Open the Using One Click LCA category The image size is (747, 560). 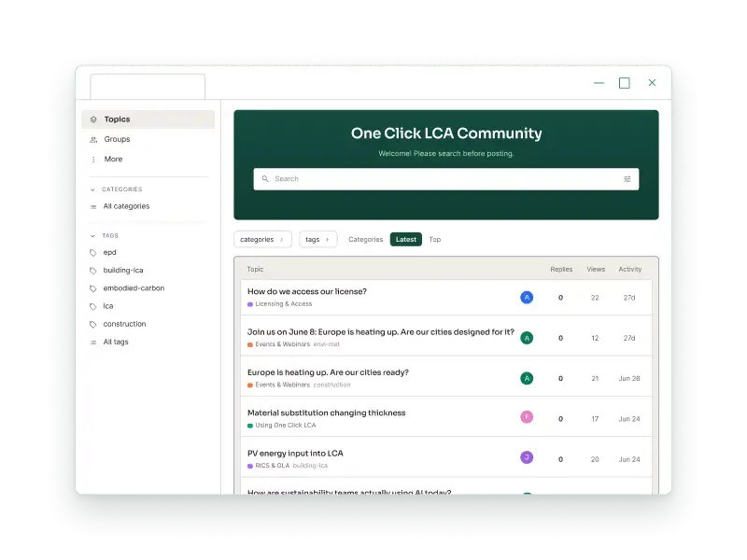click(x=282, y=426)
